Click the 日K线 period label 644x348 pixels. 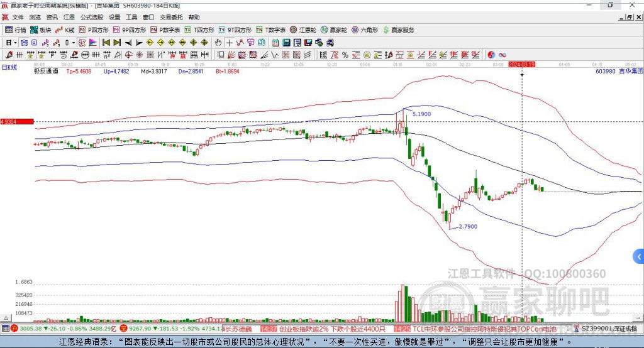(9, 67)
